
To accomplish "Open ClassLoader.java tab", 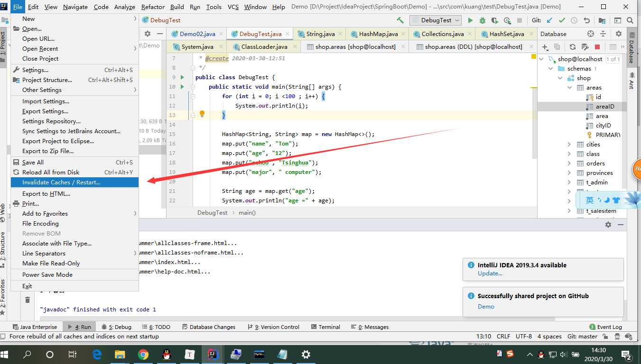I will point(264,47).
